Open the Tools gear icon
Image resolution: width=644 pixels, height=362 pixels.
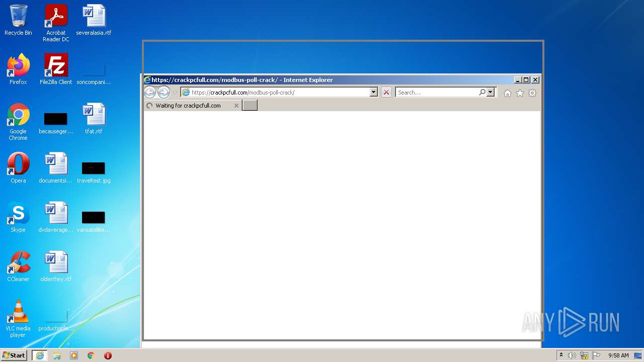point(532,93)
